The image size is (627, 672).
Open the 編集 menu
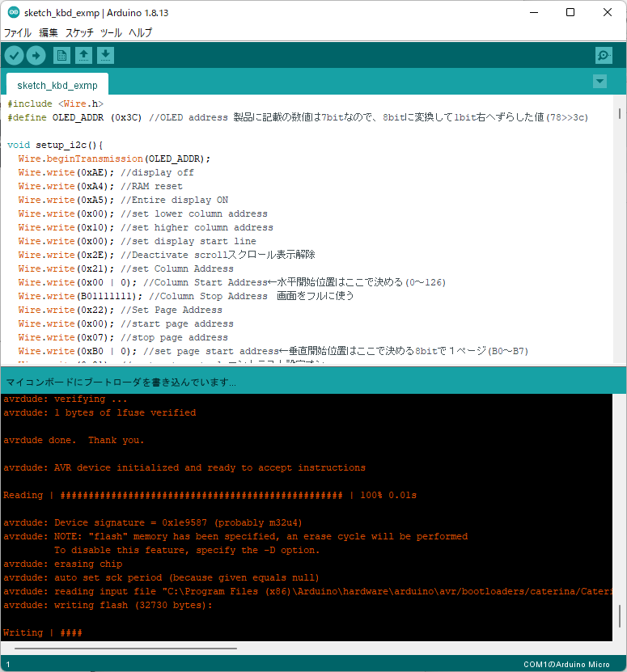pyautogui.click(x=49, y=33)
